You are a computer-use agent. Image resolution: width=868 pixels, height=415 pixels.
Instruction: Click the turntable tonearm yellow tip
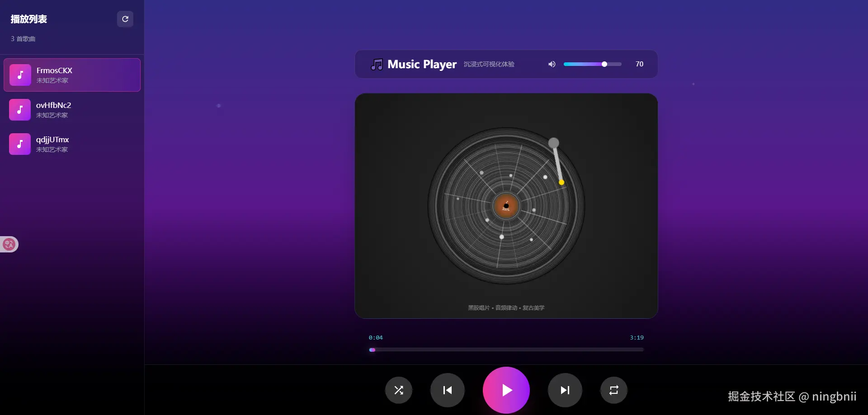(561, 182)
